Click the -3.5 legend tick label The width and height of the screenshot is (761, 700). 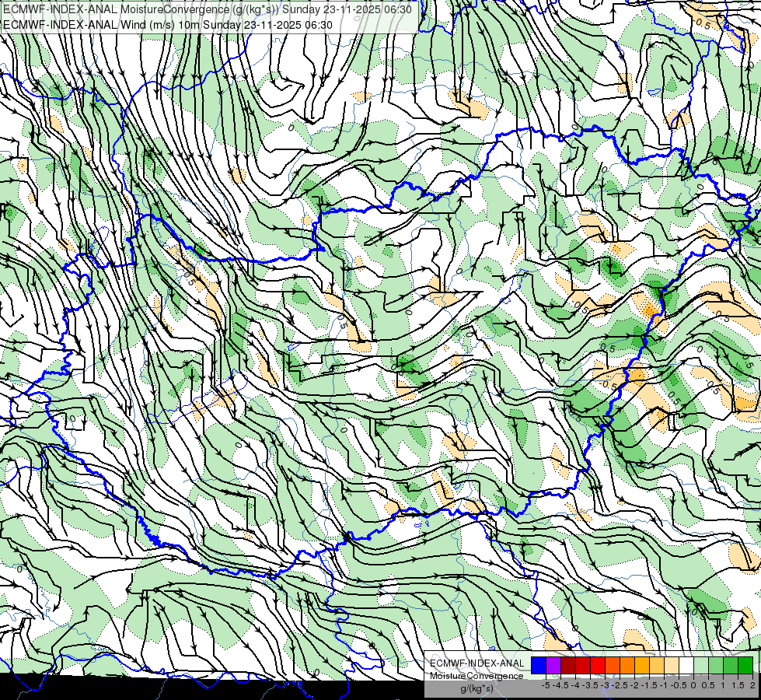point(591,685)
